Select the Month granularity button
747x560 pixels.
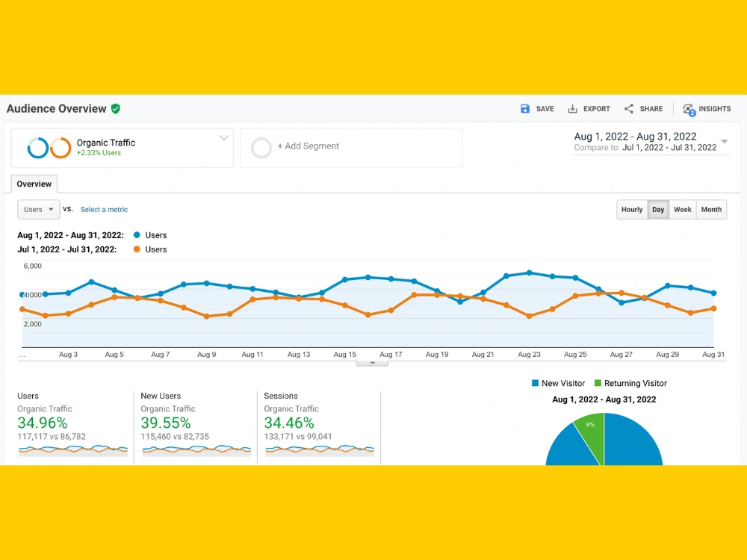coord(711,210)
